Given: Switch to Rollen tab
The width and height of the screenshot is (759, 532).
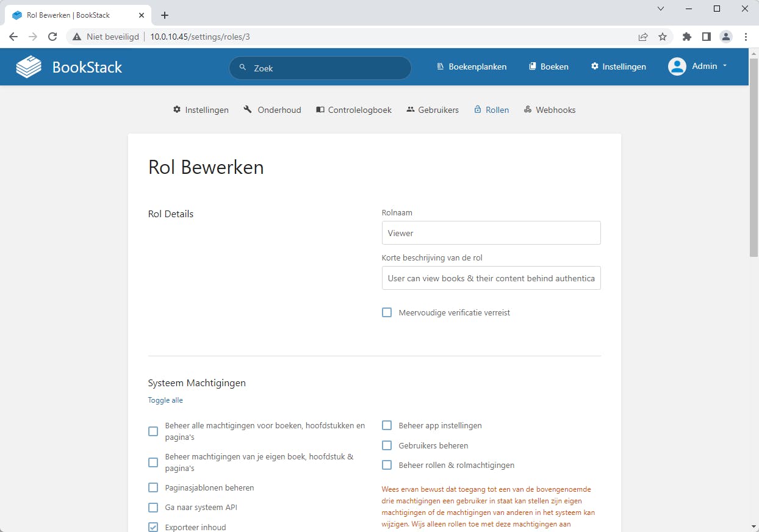Looking at the screenshot, I should point(491,110).
